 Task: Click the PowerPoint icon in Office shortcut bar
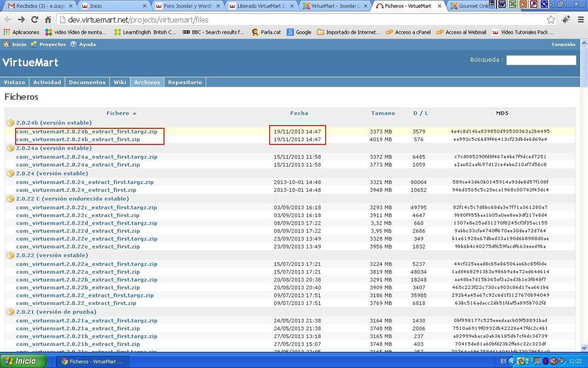tap(523, 4)
